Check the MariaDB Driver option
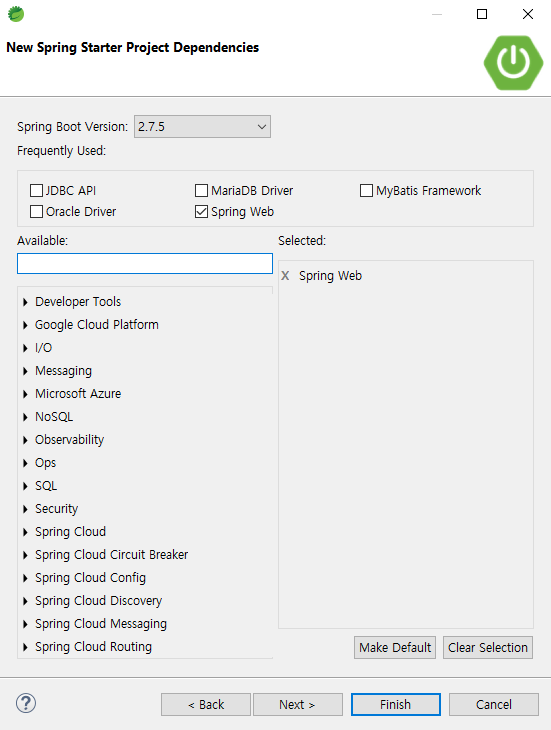This screenshot has height=730, width=551. coord(202,190)
